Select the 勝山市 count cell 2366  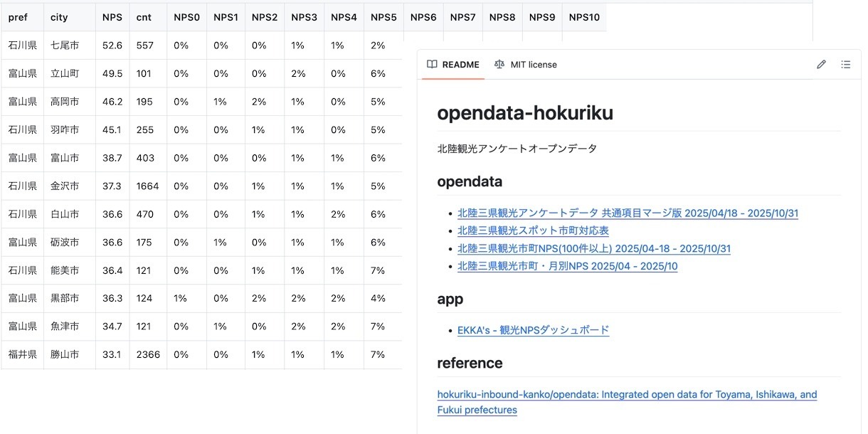147,355
